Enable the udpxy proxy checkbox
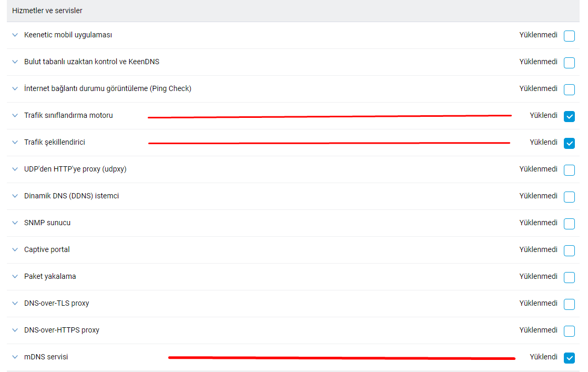 (569, 170)
